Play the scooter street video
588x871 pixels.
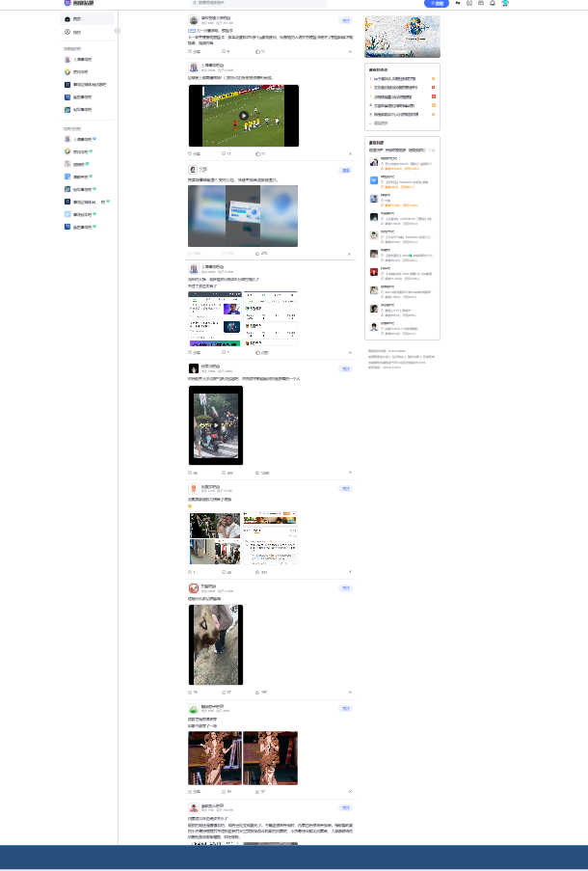(x=216, y=425)
